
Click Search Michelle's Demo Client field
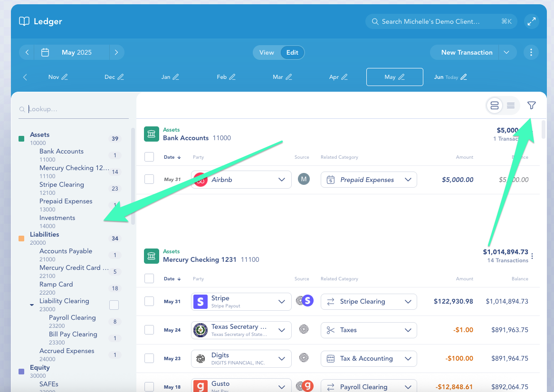click(441, 21)
